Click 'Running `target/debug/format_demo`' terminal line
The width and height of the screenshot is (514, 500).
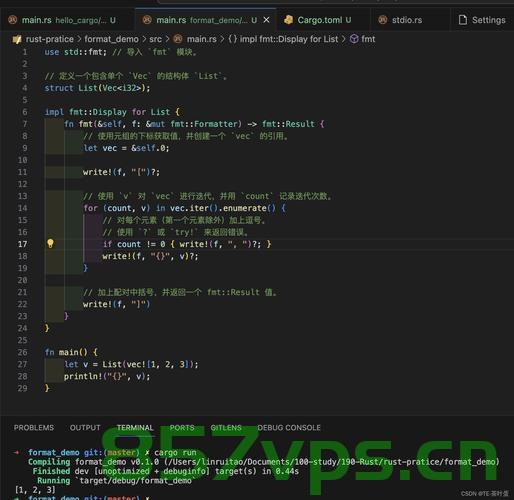[x=115, y=480]
